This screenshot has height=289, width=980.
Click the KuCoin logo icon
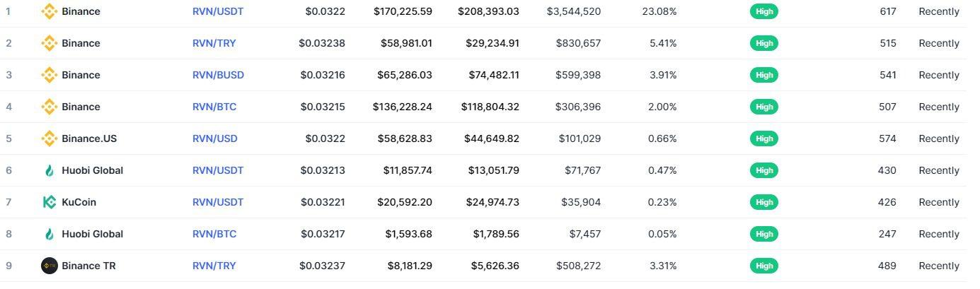coord(49,202)
